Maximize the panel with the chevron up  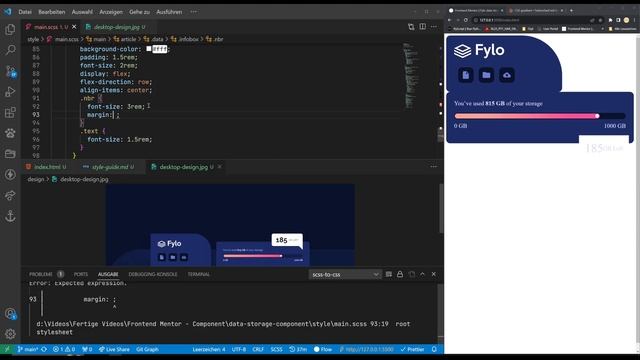(x=422, y=274)
